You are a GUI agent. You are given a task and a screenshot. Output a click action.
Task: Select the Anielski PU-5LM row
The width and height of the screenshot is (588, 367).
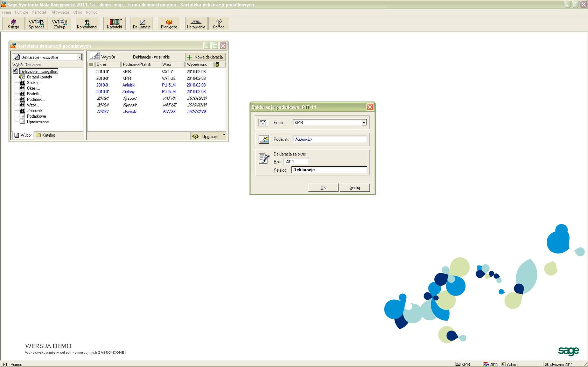(156, 85)
